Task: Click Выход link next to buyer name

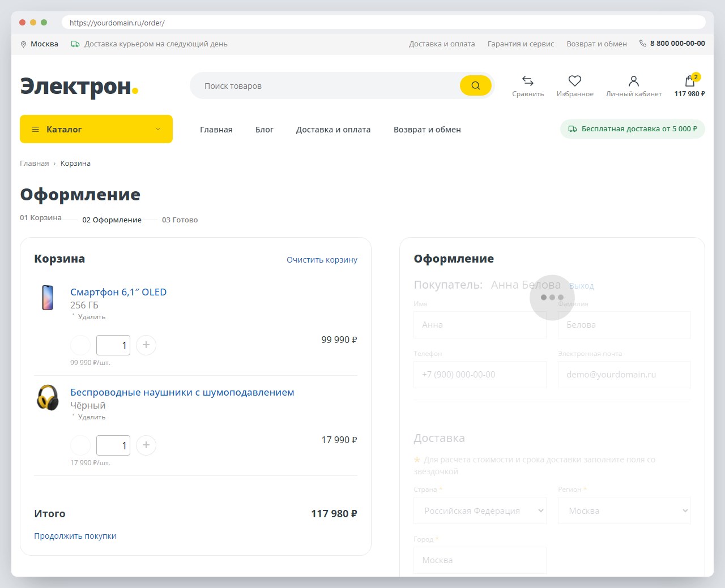Action: pos(582,286)
